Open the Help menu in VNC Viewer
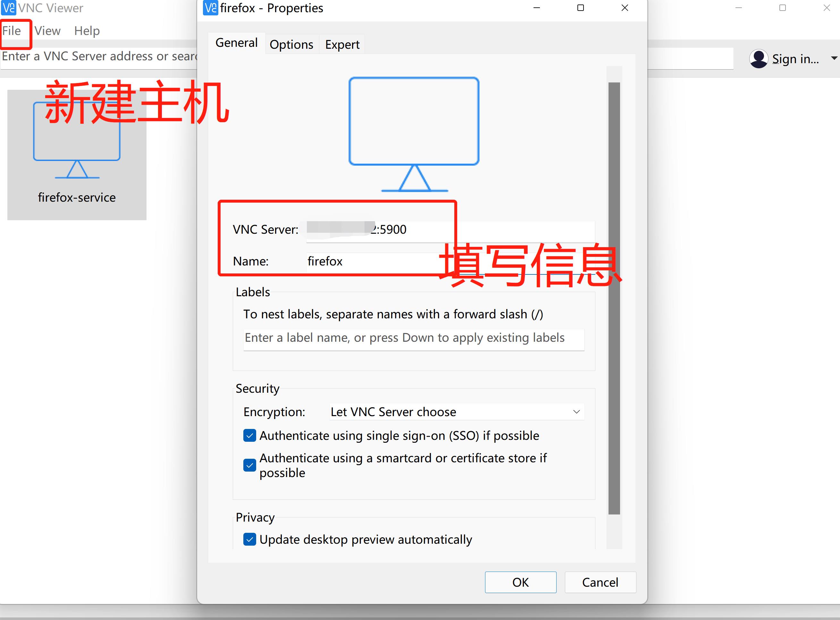This screenshot has height=620, width=840. pyautogui.click(x=87, y=31)
